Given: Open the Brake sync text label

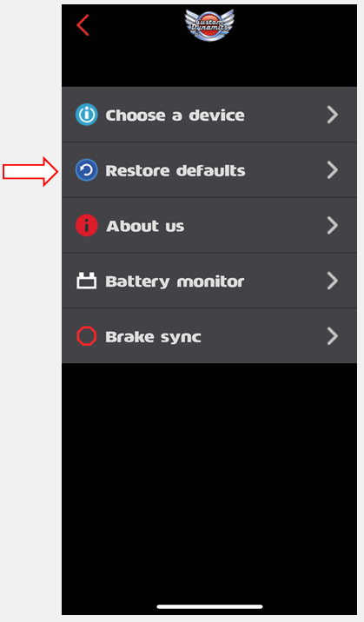Looking at the screenshot, I should click(153, 337).
